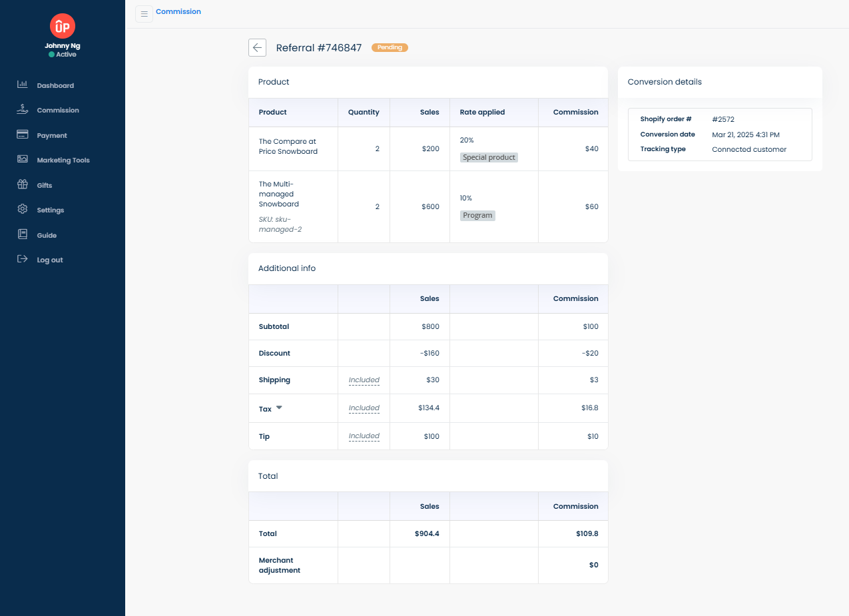Toggle the hamburger sidebar menu button
The width and height of the screenshot is (849, 616).
(x=144, y=14)
